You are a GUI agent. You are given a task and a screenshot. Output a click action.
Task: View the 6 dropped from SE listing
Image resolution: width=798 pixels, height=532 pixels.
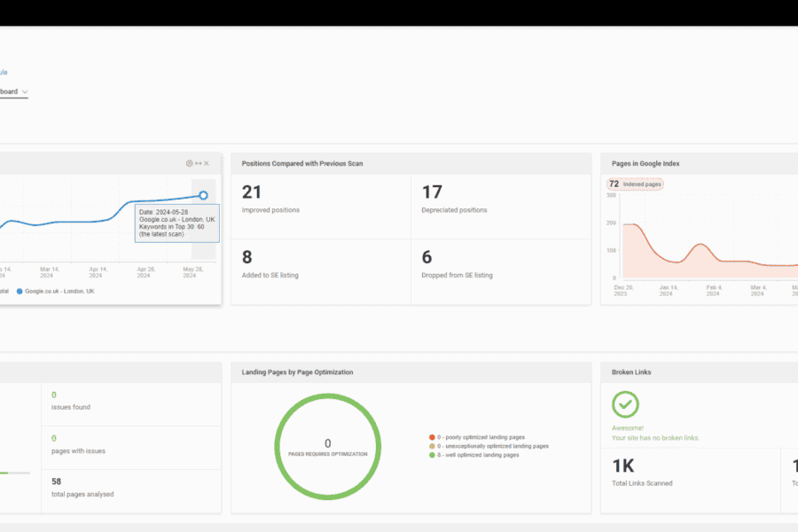[x=426, y=257]
